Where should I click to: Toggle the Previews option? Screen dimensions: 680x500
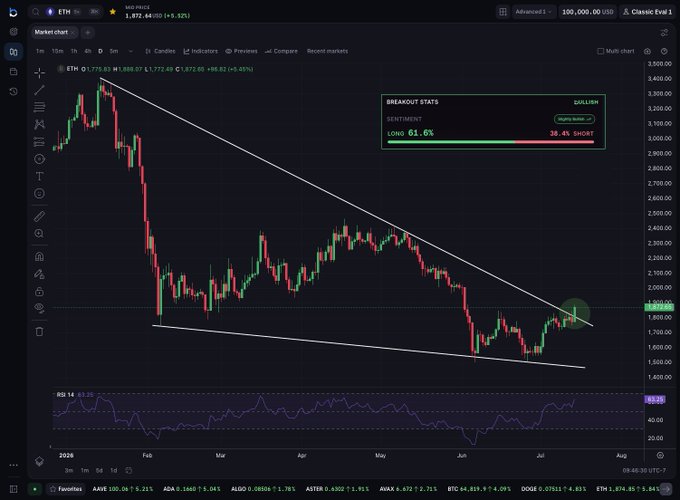point(242,51)
